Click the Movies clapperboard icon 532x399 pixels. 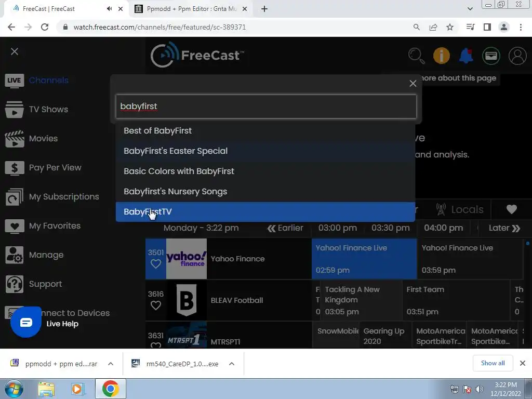pyautogui.click(x=14, y=139)
